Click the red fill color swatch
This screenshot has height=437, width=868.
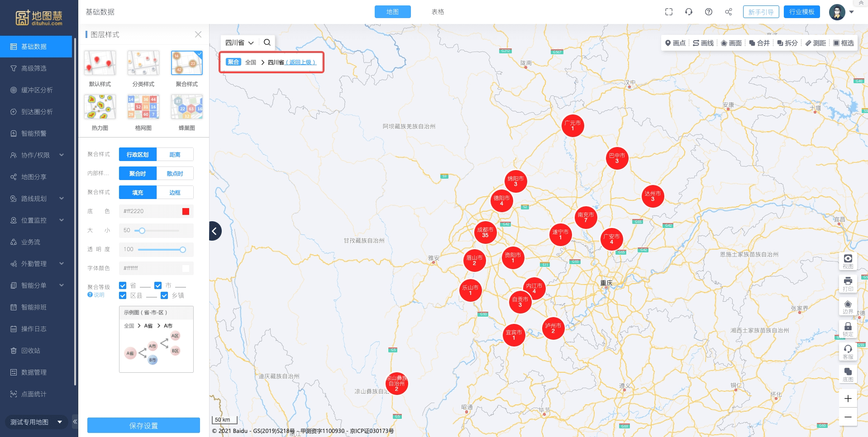click(x=186, y=211)
